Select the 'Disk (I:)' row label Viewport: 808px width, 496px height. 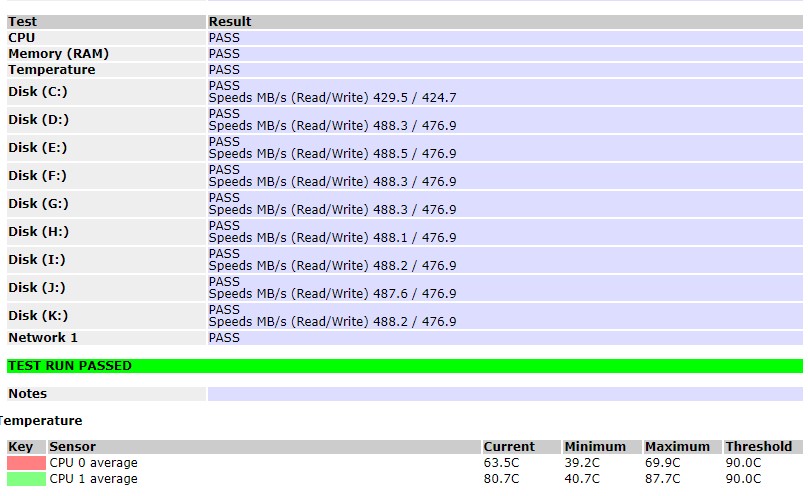(37, 260)
